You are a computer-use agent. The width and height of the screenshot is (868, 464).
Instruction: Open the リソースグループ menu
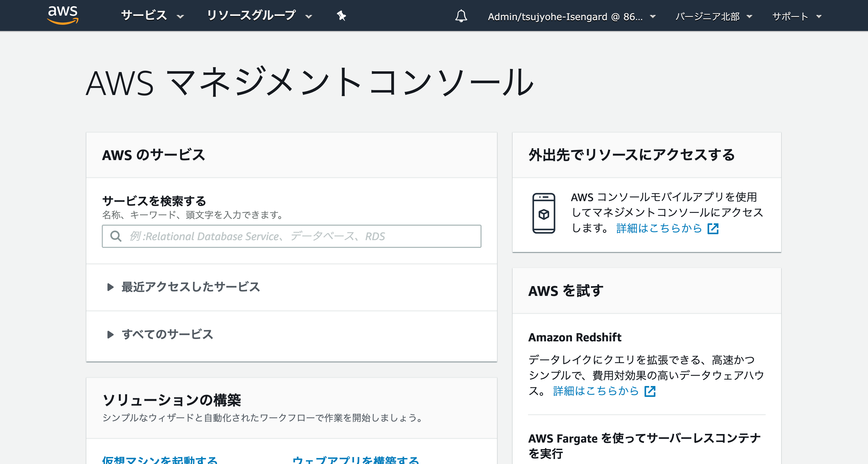tap(259, 15)
